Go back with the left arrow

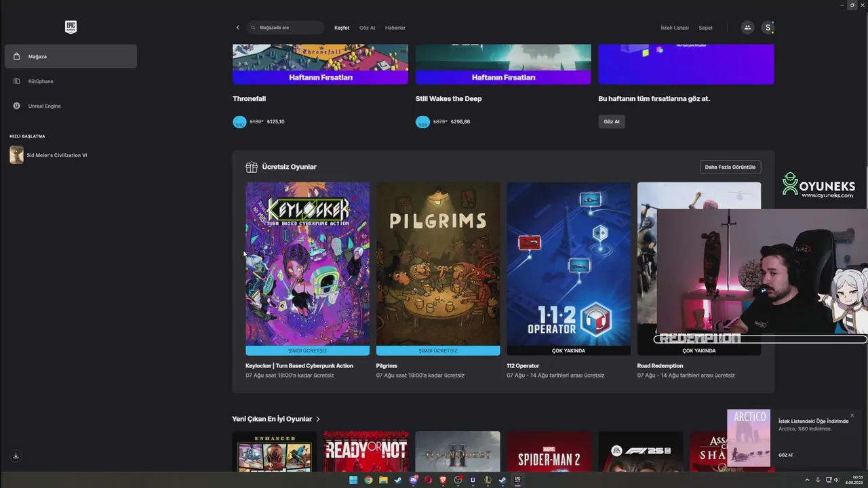[237, 28]
